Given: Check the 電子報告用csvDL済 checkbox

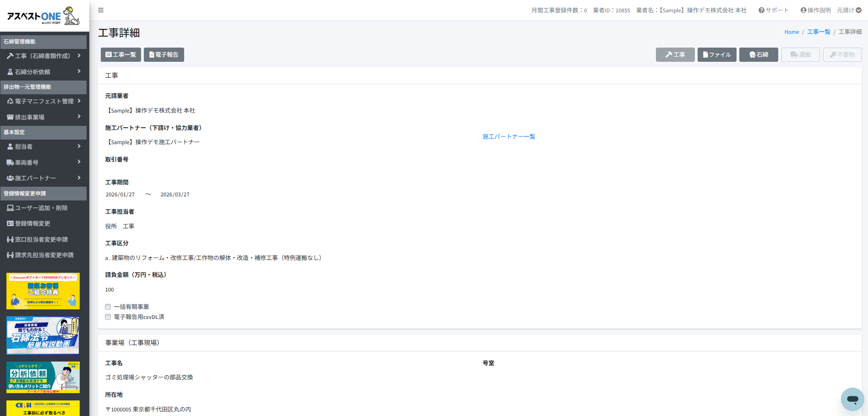Looking at the screenshot, I should point(108,317).
